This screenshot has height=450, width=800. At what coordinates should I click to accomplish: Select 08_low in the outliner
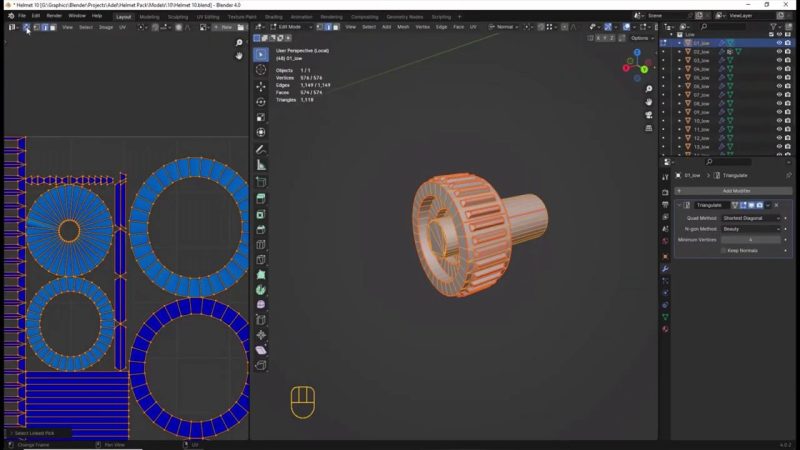[701, 103]
